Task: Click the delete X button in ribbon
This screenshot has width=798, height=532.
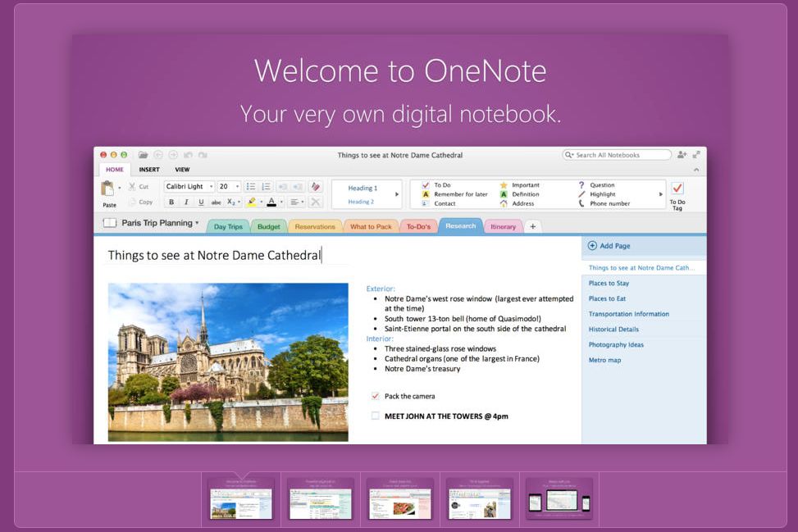Action: [316, 202]
